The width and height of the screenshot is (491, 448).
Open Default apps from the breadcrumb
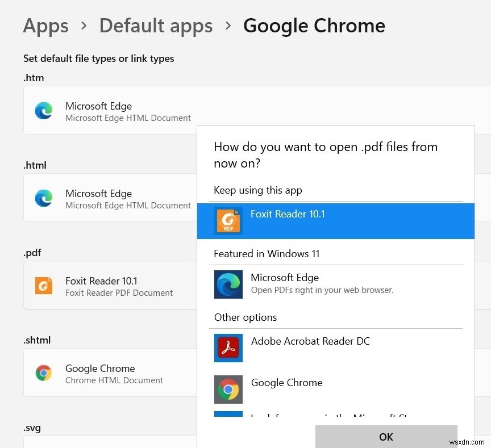click(156, 25)
